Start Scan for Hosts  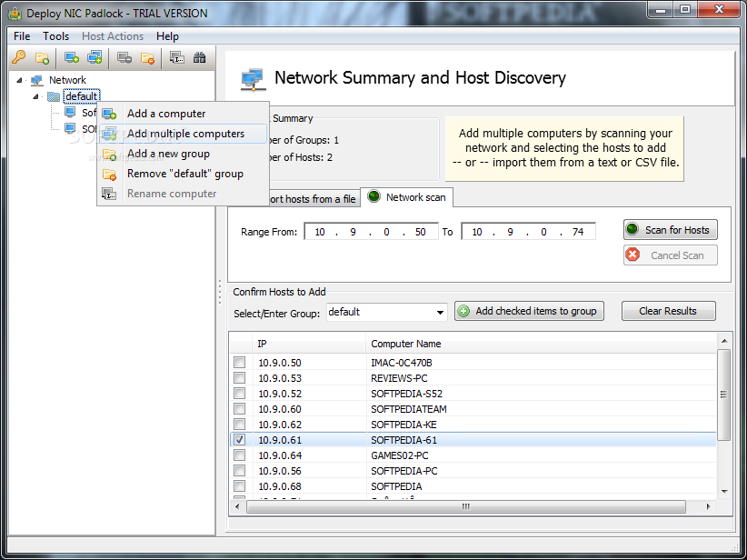(x=671, y=230)
